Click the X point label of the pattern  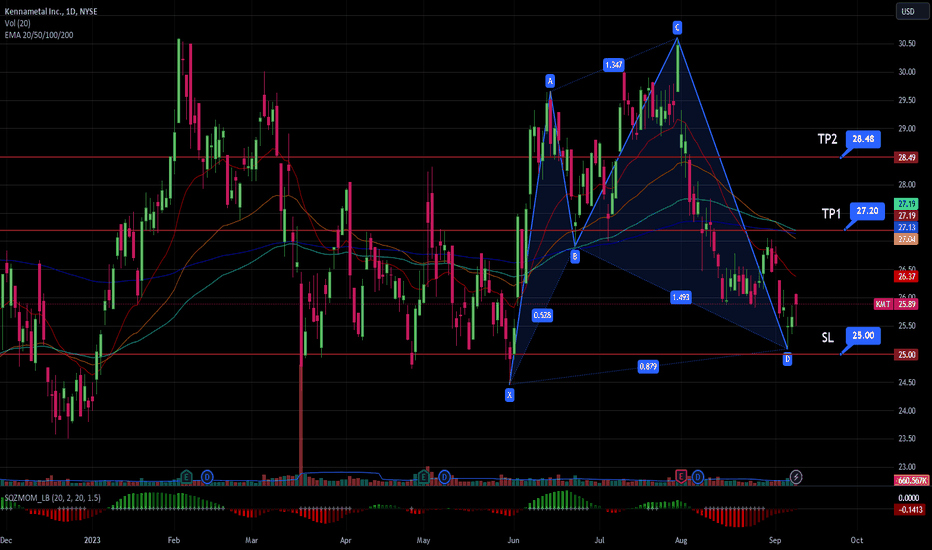click(x=509, y=395)
